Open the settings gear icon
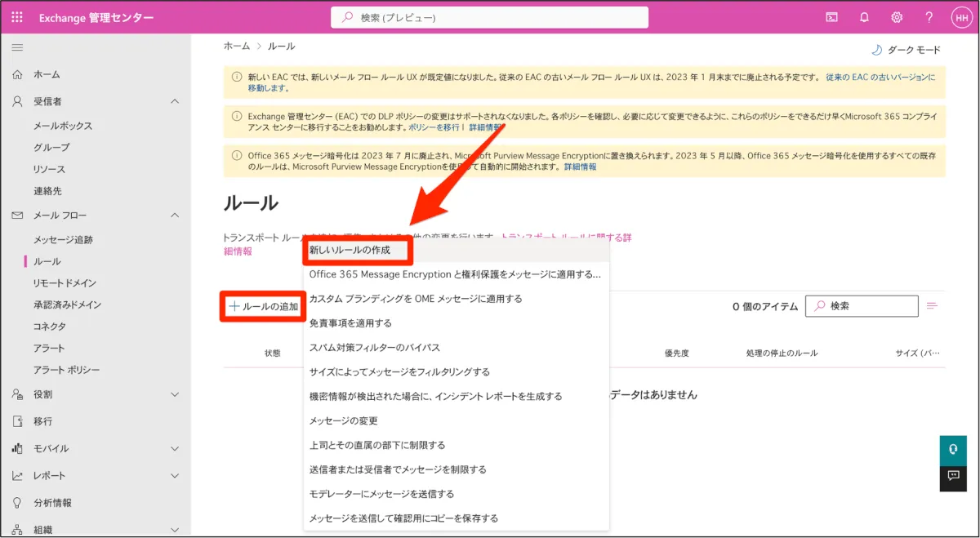Image resolution: width=980 pixels, height=538 pixels. [897, 17]
